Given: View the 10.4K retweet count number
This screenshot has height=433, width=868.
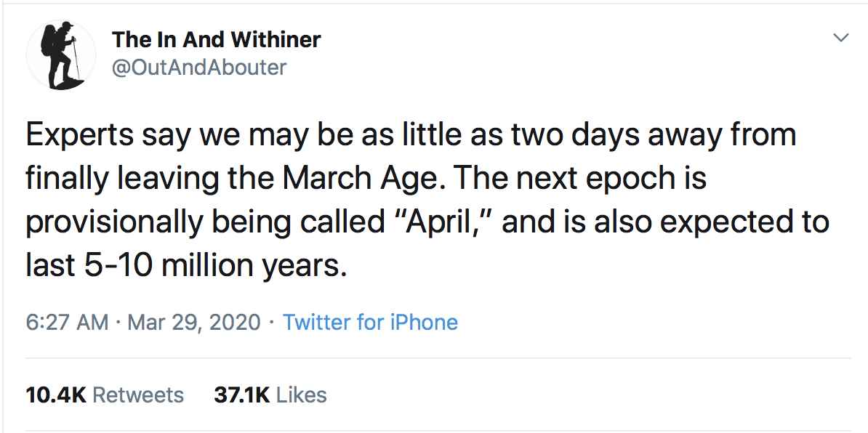Looking at the screenshot, I should tap(56, 394).
